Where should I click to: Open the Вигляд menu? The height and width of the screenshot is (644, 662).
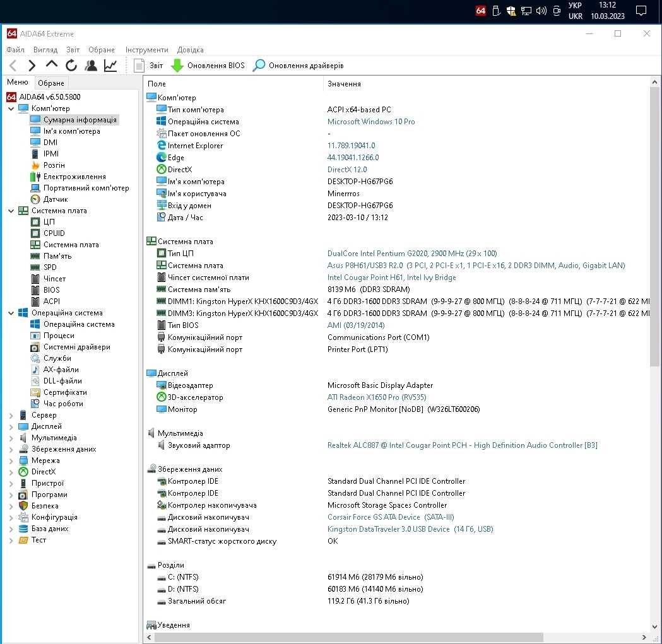[x=45, y=50]
